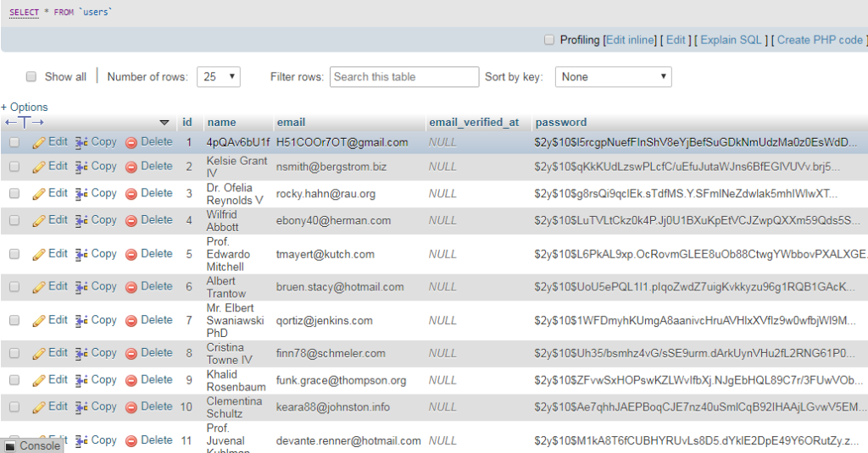Expand the column toggle arrow beside id header

(x=164, y=123)
